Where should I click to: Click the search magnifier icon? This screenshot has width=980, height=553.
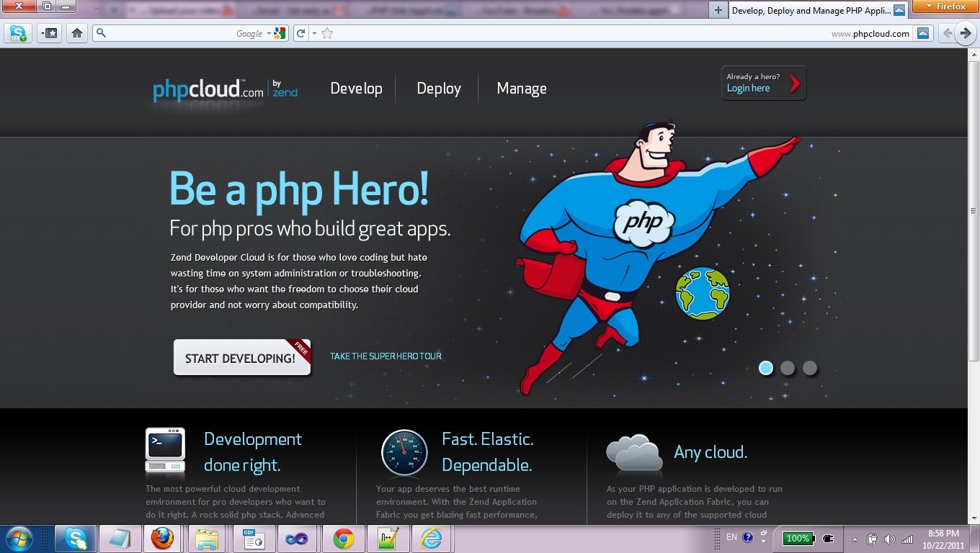[102, 33]
